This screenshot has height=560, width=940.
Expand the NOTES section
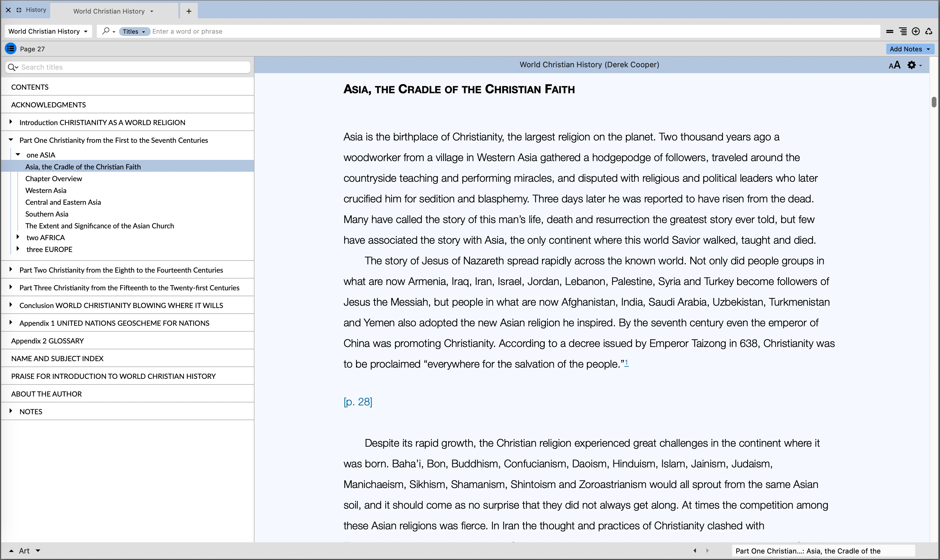[x=11, y=411]
